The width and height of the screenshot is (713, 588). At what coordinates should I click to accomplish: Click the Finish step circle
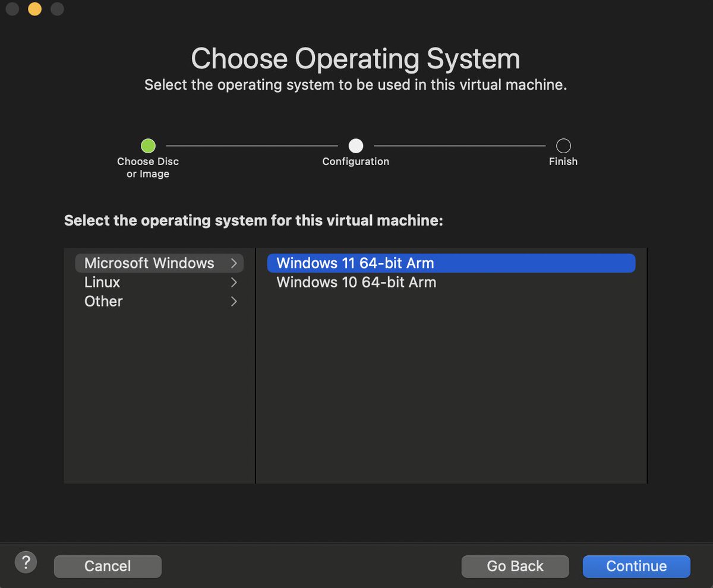(x=563, y=146)
